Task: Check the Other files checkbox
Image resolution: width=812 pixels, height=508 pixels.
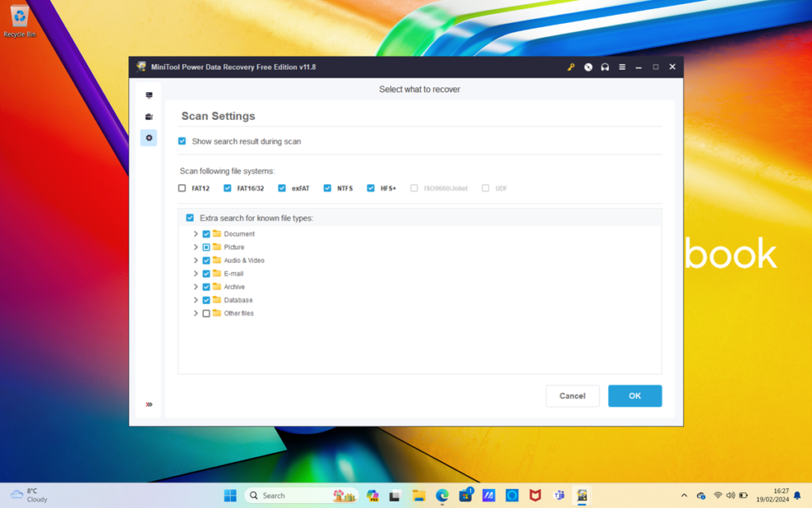Action: (x=206, y=313)
